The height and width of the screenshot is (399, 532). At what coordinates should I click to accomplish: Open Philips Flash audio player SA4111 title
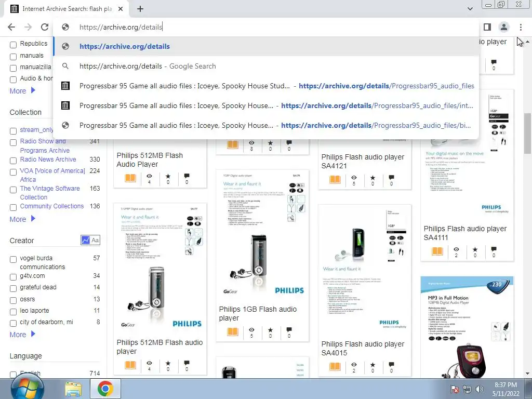point(465,233)
